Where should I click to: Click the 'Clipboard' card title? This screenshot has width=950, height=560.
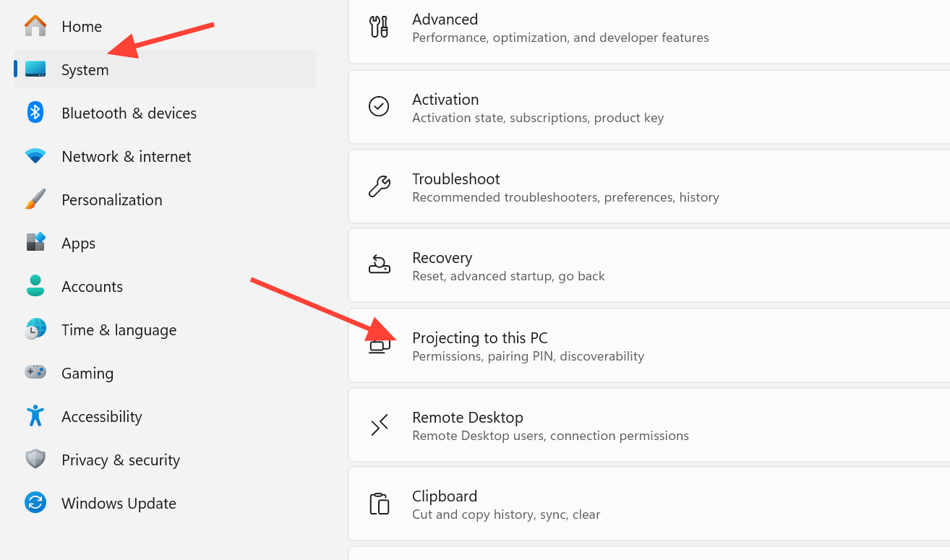pos(445,496)
